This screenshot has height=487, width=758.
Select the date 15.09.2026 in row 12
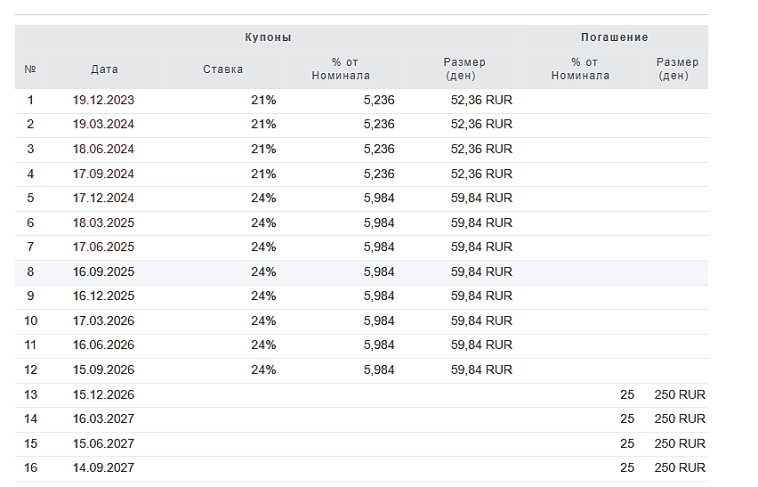click(x=103, y=370)
